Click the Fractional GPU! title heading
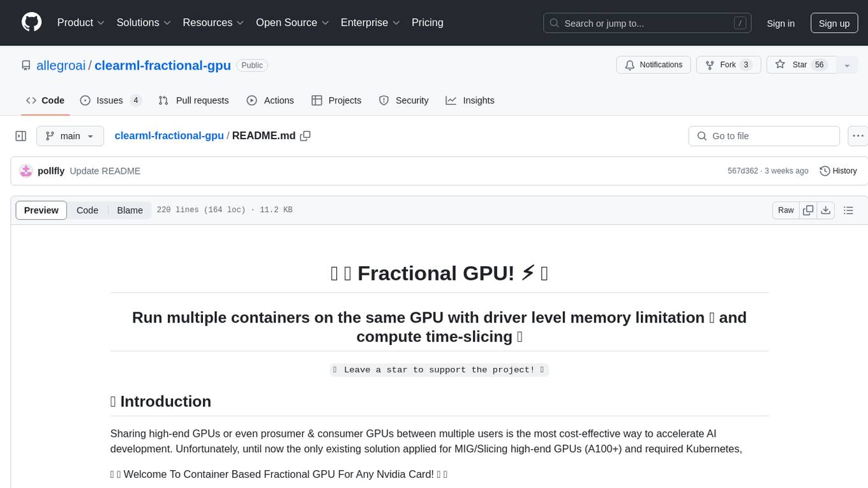Screen dimensions: 868x488 point(439,273)
